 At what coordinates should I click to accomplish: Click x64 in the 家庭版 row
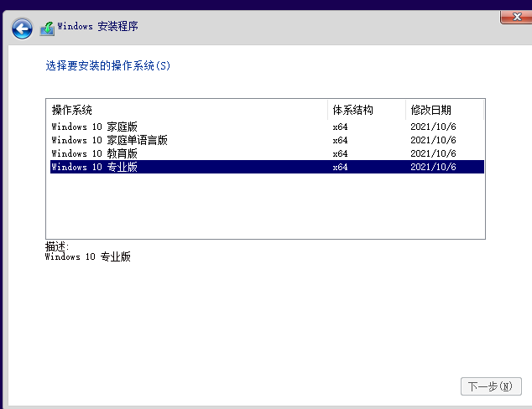340,127
